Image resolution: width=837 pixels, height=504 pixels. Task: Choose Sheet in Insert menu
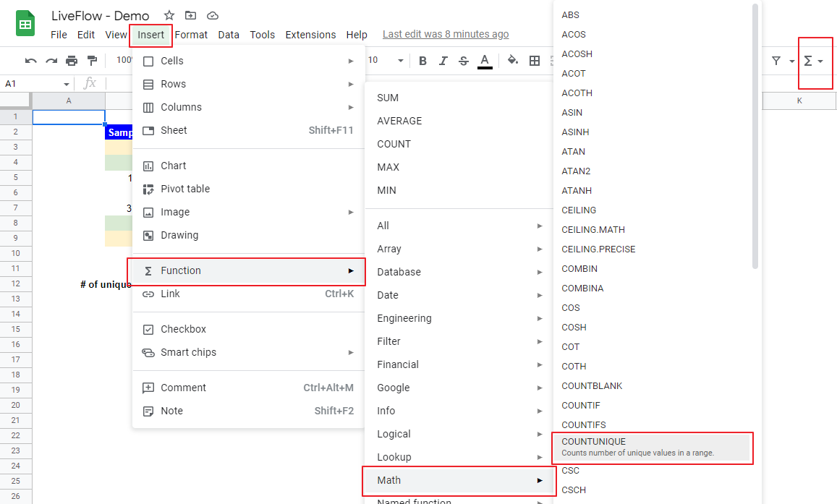[249, 130]
